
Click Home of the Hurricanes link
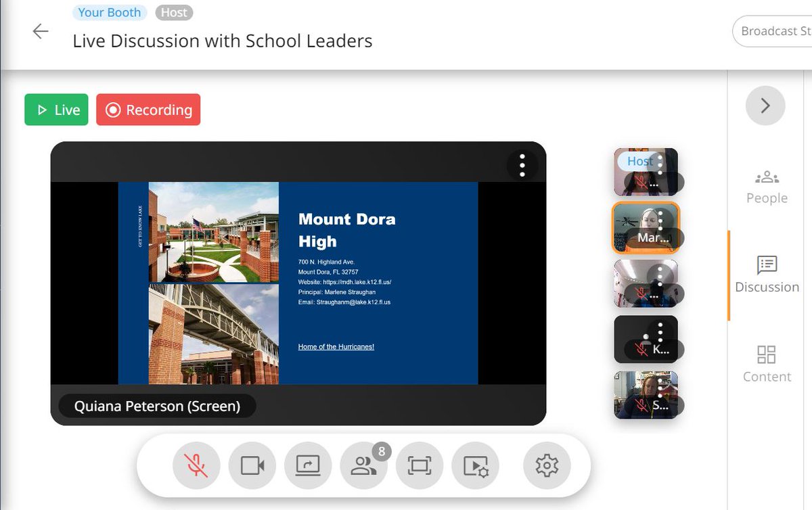(336, 347)
